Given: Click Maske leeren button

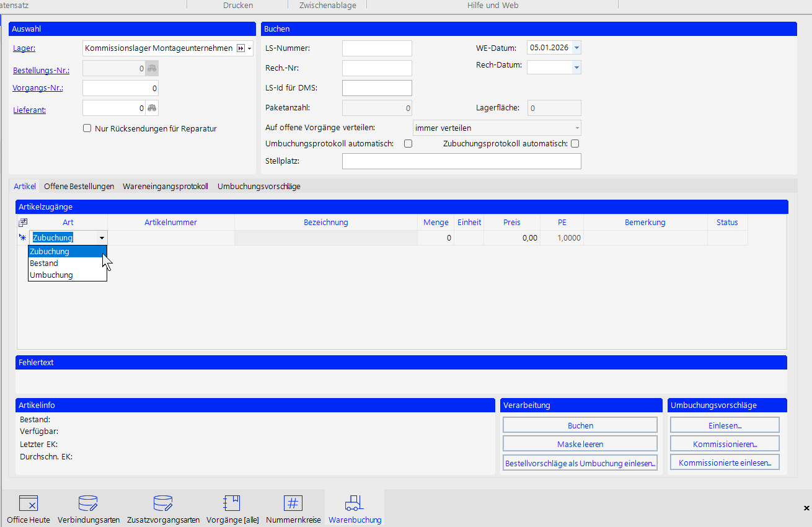Looking at the screenshot, I should tap(580, 444).
